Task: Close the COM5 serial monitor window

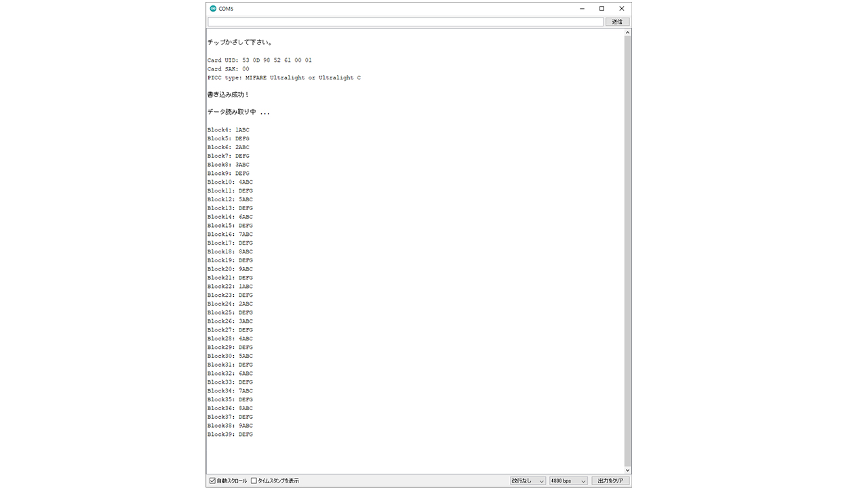Action: click(621, 9)
